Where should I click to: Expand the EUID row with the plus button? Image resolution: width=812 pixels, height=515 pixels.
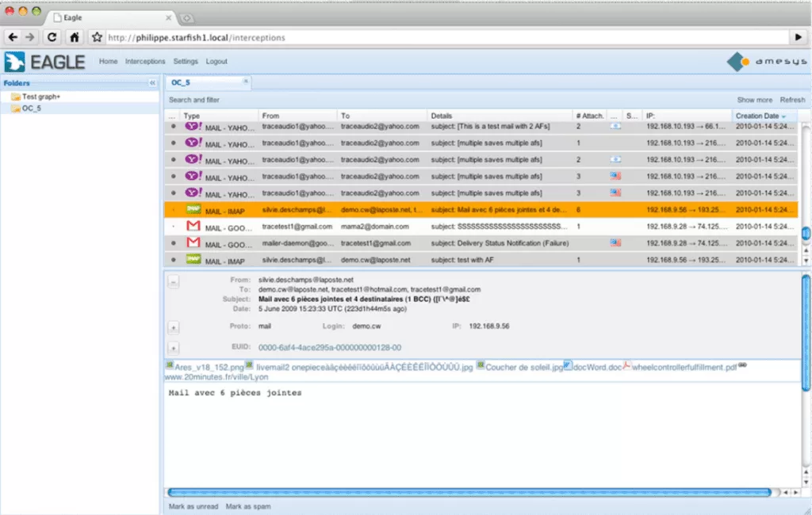[x=174, y=347]
